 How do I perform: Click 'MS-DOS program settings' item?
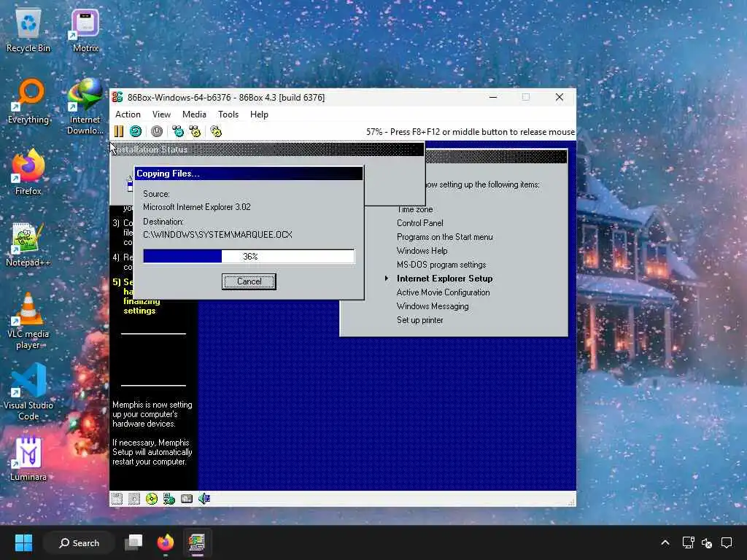coord(441,265)
